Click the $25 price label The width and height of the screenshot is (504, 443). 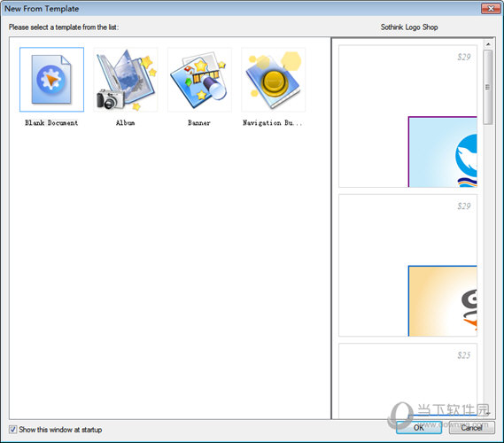[464, 355]
